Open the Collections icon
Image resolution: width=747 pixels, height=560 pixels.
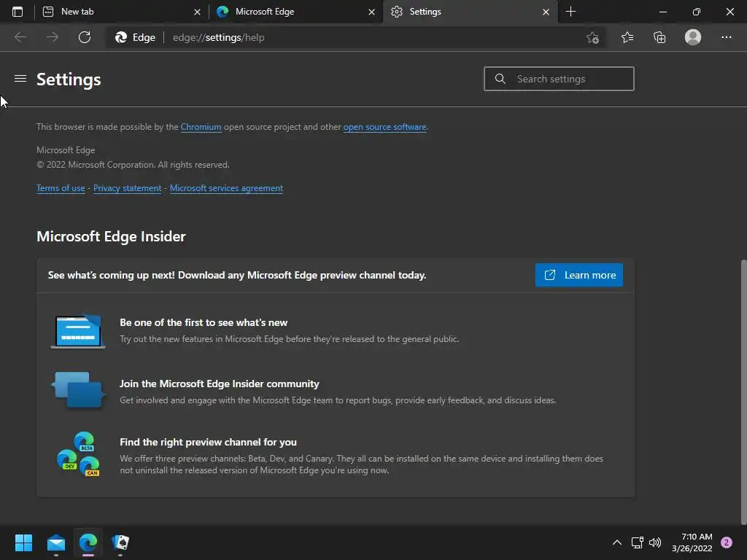(659, 37)
